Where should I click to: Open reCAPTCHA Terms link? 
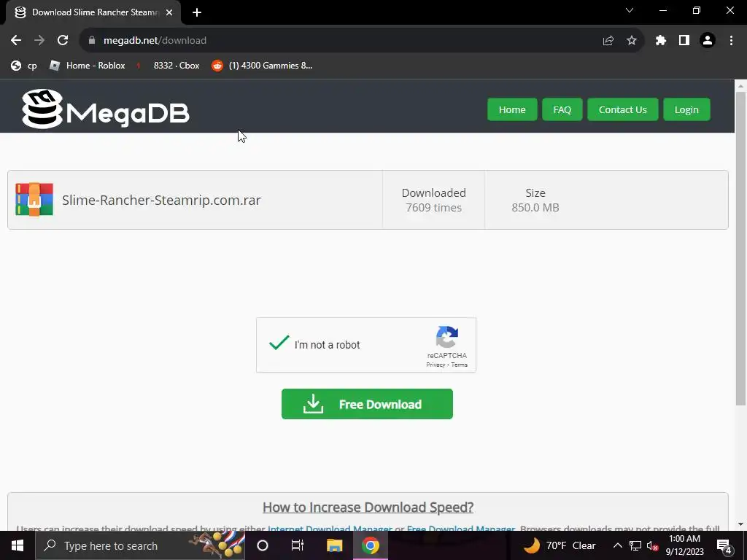460,365
